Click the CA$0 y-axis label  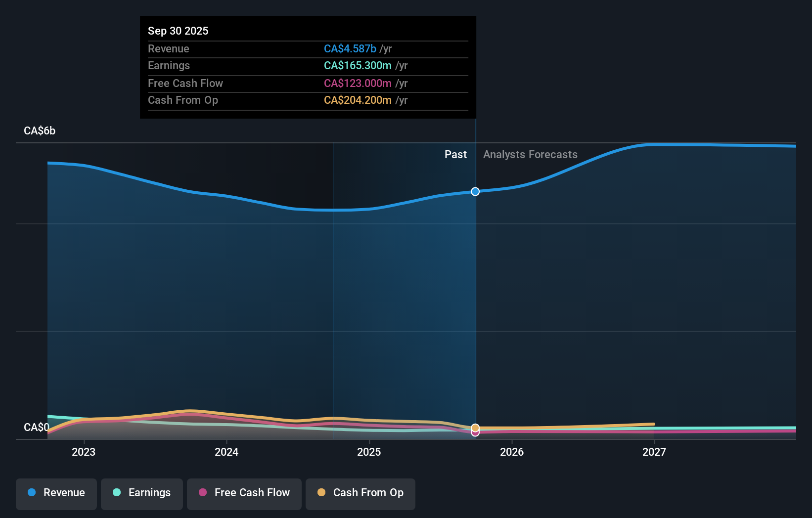coord(37,427)
